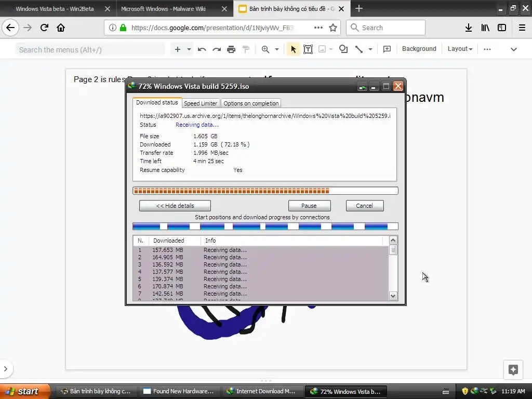Viewport: 532px width, 399px height.
Task: Show site information via the info icon
Action: coord(113,28)
